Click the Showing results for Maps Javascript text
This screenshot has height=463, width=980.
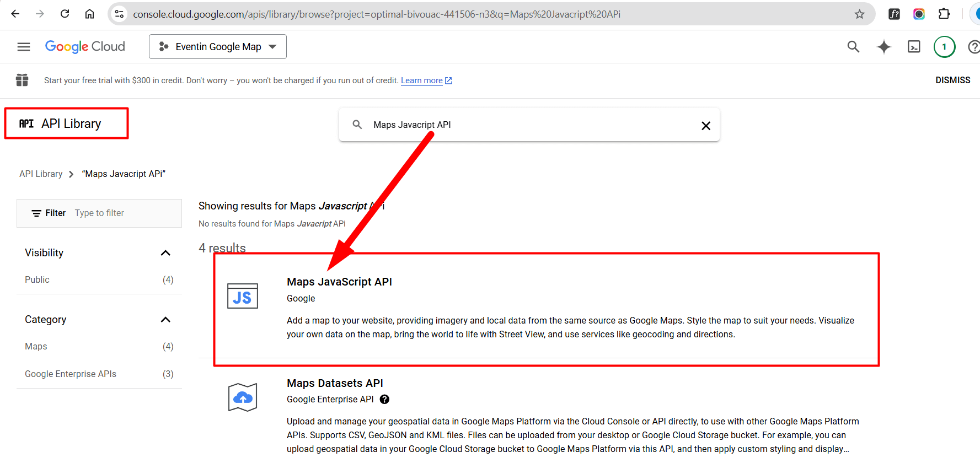tap(291, 206)
